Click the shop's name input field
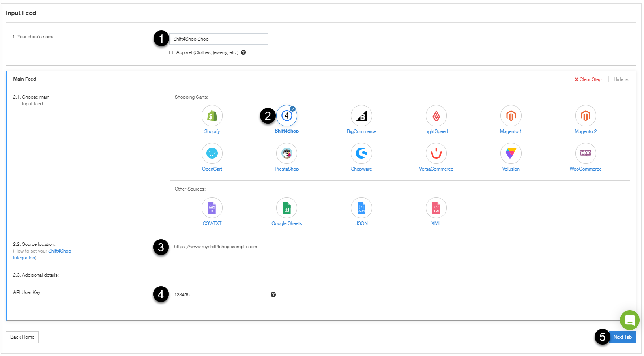The height and width of the screenshot is (356, 644). (x=219, y=39)
